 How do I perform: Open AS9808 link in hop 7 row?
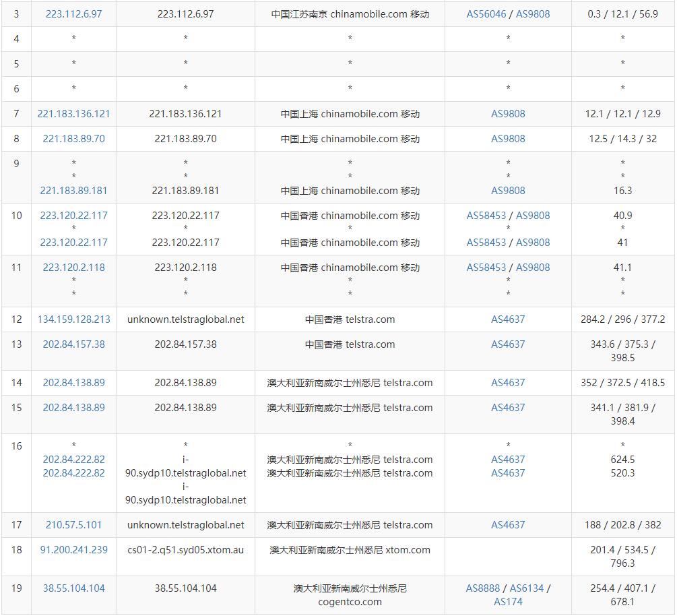click(x=508, y=114)
